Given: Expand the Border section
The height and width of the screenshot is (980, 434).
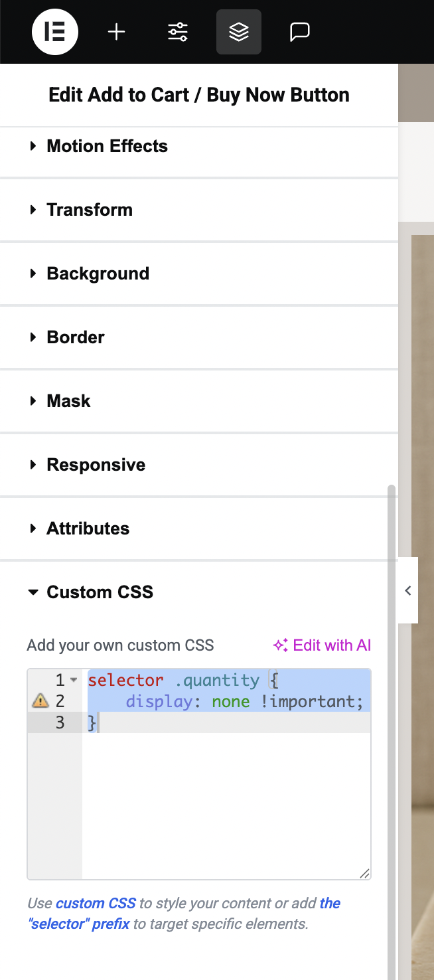Looking at the screenshot, I should point(199,337).
